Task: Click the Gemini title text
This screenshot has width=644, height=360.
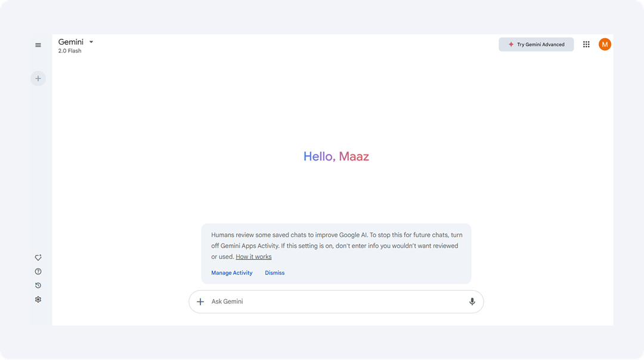Action: coord(70,42)
